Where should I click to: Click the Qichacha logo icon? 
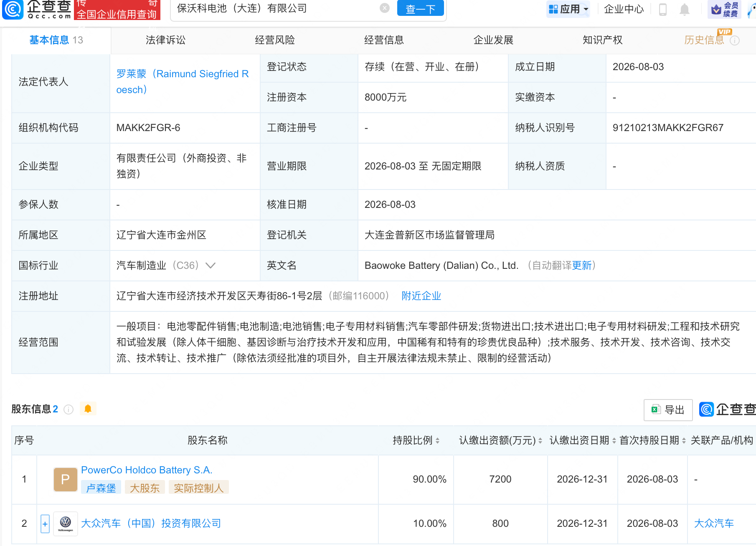[x=13, y=10]
